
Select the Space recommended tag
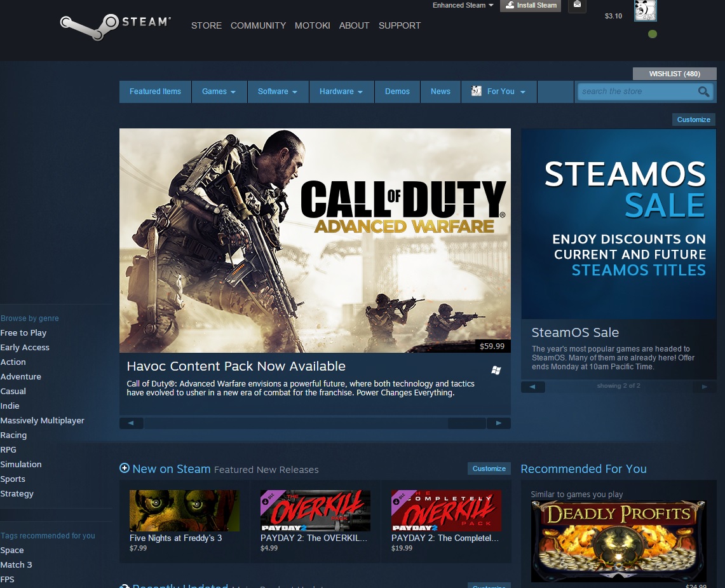pos(12,550)
